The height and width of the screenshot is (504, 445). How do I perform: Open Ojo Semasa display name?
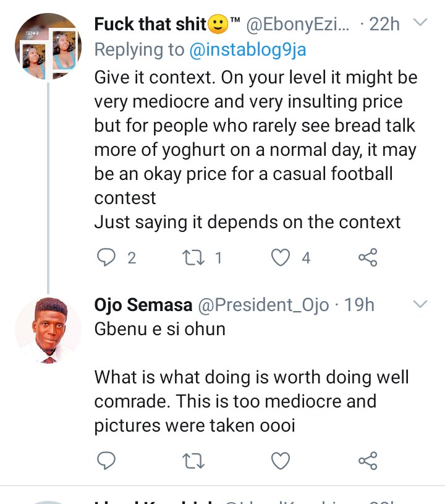click(143, 305)
